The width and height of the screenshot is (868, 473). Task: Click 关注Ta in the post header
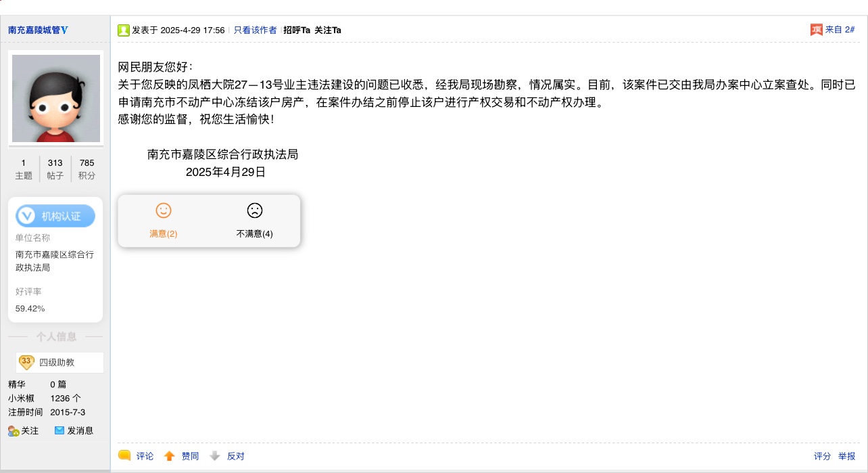pyautogui.click(x=328, y=30)
